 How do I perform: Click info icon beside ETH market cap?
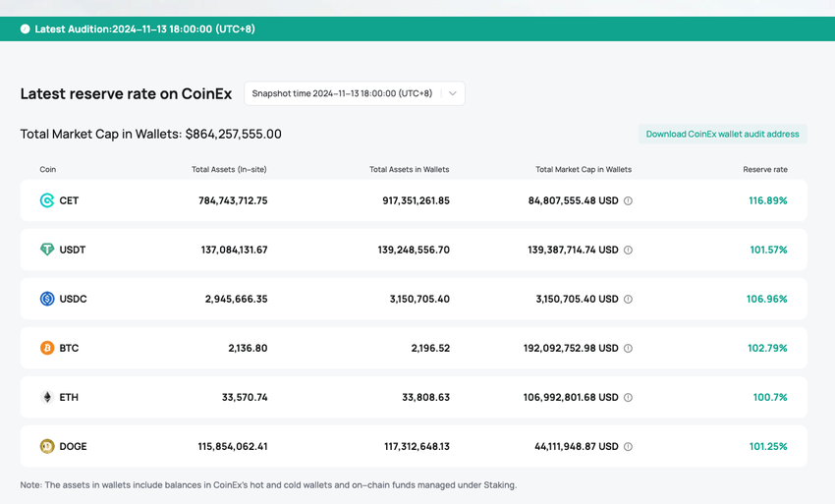pos(629,397)
